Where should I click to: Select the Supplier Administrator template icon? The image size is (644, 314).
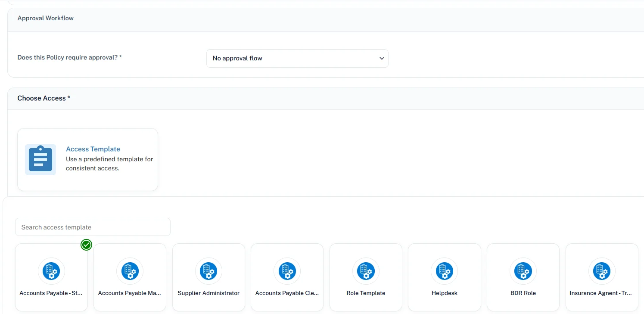pyautogui.click(x=208, y=271)
